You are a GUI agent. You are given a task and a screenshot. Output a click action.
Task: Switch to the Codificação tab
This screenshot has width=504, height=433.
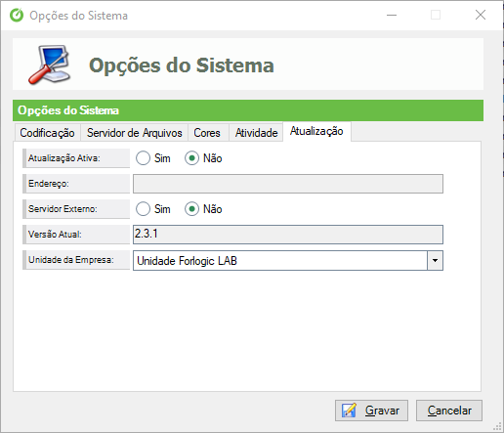click(48, 133)
